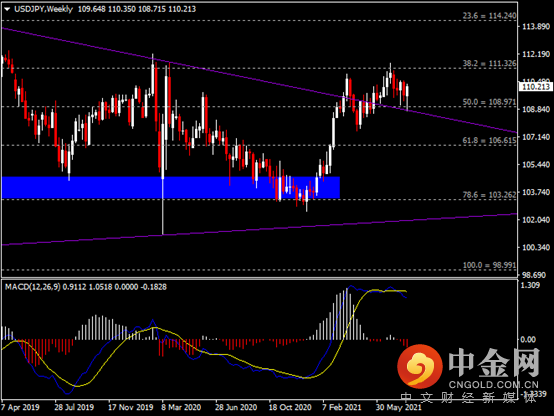Image resolution: width=554 pixels, height=416 pixels.
Task: Click the MACD(12,26,9) indicator label
Action: tap(33, 287)
